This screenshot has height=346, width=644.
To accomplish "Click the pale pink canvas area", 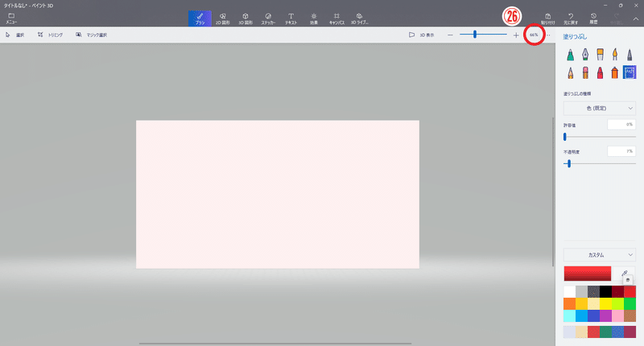I will tap(278, 194).
